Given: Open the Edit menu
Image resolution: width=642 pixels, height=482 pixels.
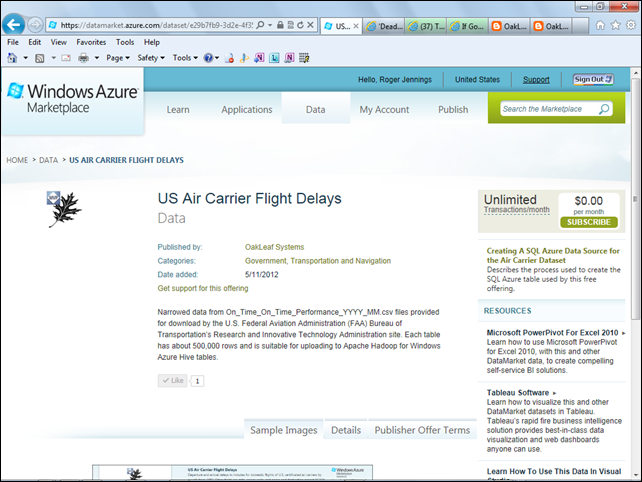Looking at the screenshot, I should coord(34,42).
